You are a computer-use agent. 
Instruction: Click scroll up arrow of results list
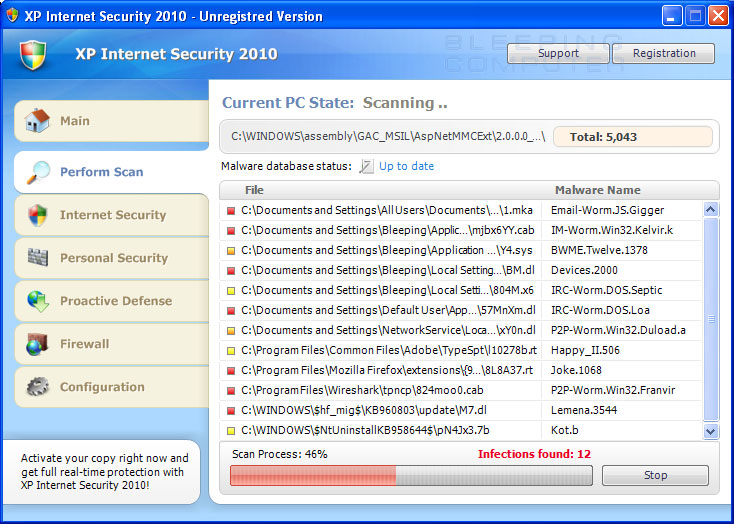tap(711, 209)
